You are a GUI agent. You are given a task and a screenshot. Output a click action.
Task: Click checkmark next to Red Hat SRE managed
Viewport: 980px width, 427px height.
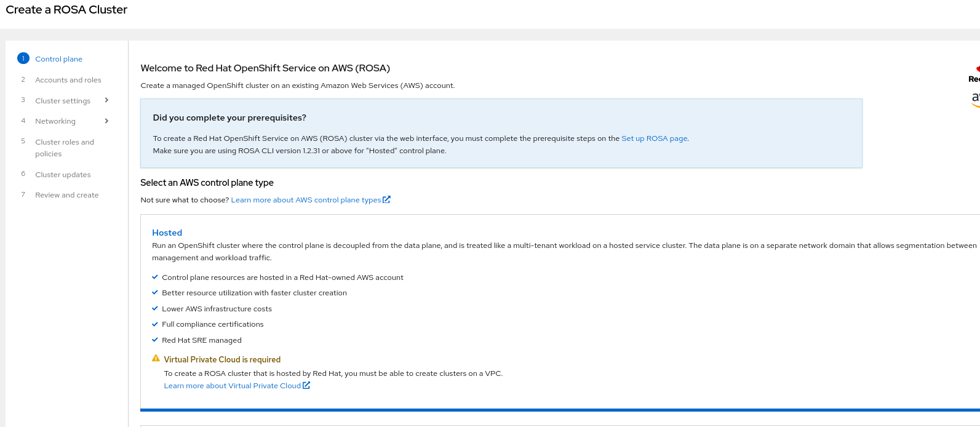point(155,340)
